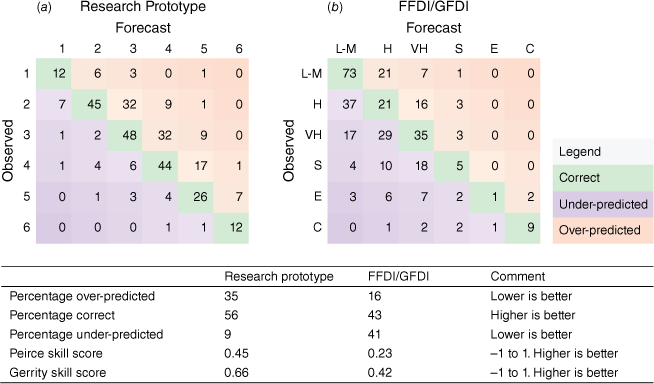Click the Comment column header
Screen dimensions: 654x384
[518, 276]
